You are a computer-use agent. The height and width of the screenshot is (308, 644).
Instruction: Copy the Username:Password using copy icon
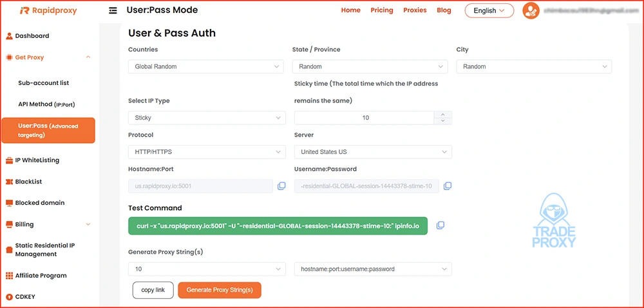pos(448,186)
